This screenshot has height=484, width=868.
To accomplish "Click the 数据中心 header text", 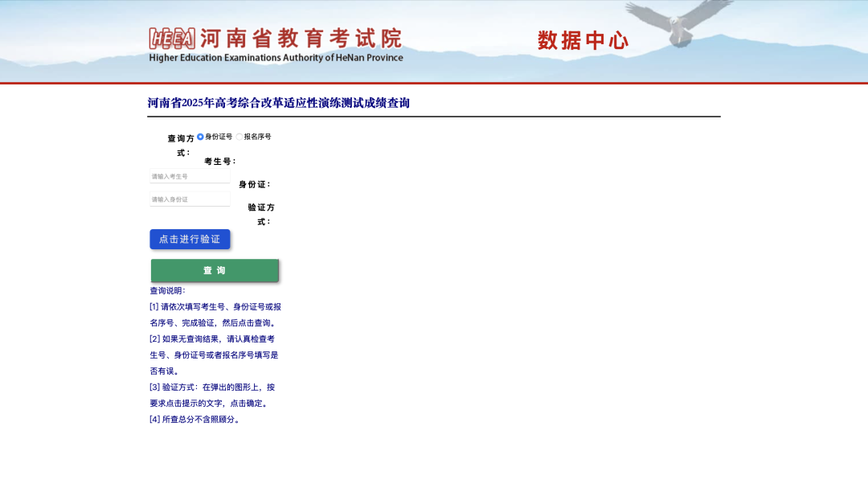I will tap(583, 41).
